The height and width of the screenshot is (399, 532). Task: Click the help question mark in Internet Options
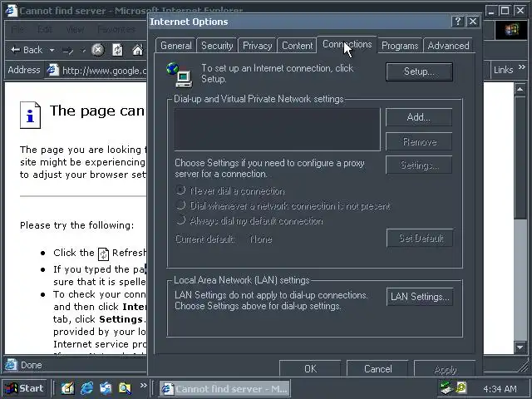coord(458,22)
